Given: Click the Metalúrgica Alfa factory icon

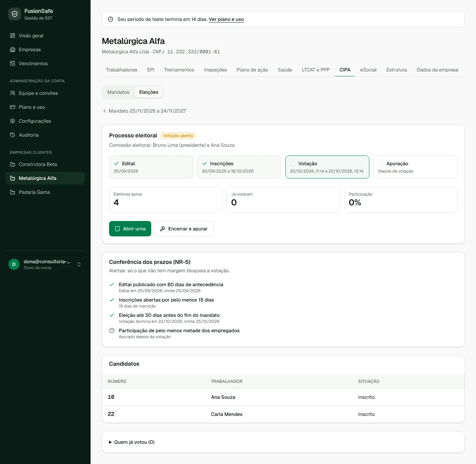Looking at the screenshot, I should click(x=13, y=178).
